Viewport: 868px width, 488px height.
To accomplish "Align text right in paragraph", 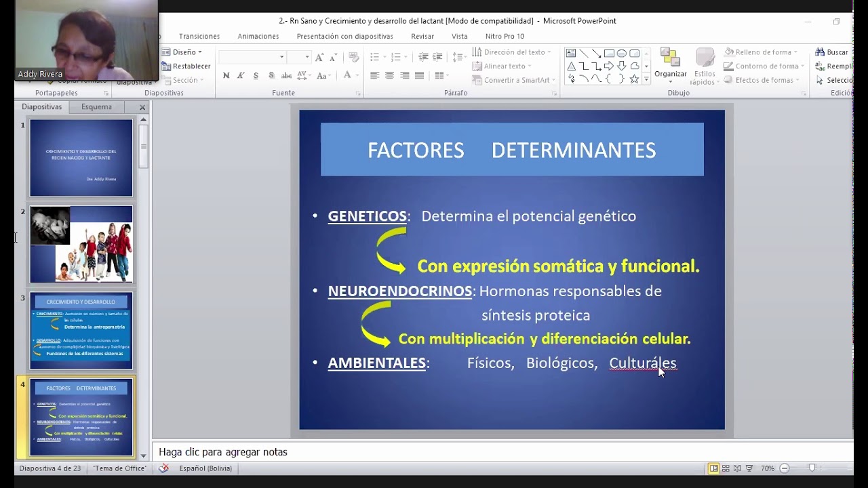I will [404, 75].
